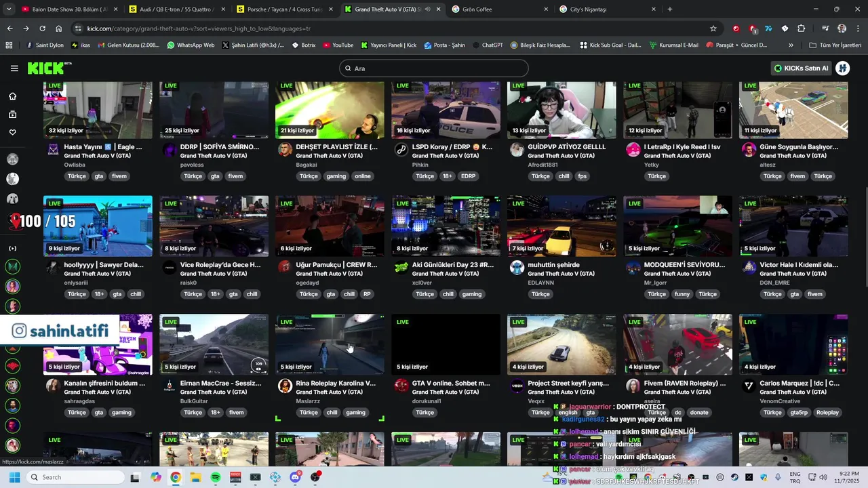
Task: Bookmark this page with the star icon
Action: point(713,28)
